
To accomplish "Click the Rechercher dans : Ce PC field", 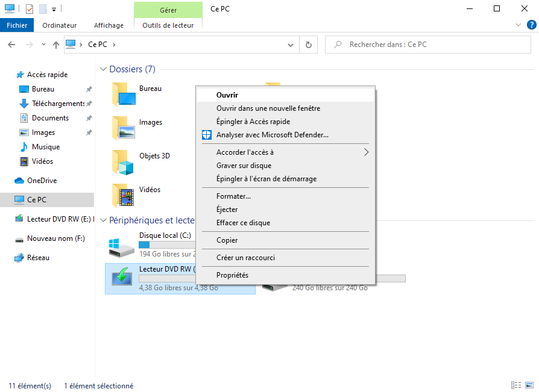I will tap(428, 45).
